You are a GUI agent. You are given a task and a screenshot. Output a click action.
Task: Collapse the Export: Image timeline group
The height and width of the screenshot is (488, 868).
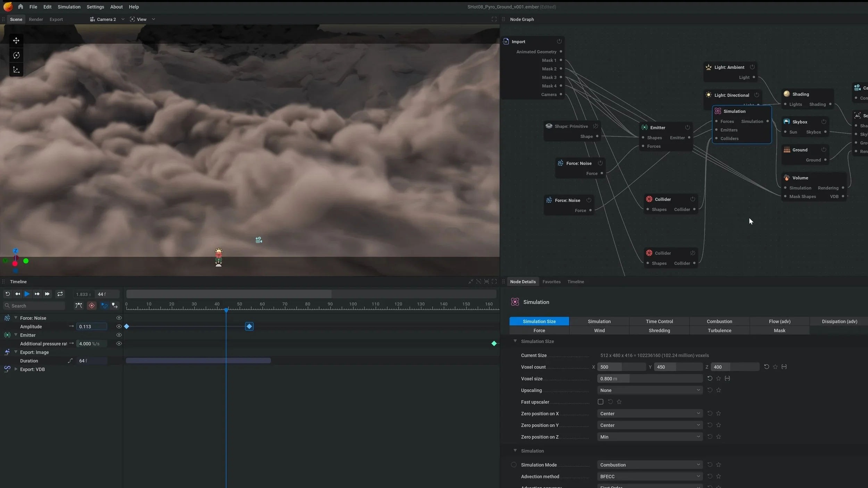[16, 352]
